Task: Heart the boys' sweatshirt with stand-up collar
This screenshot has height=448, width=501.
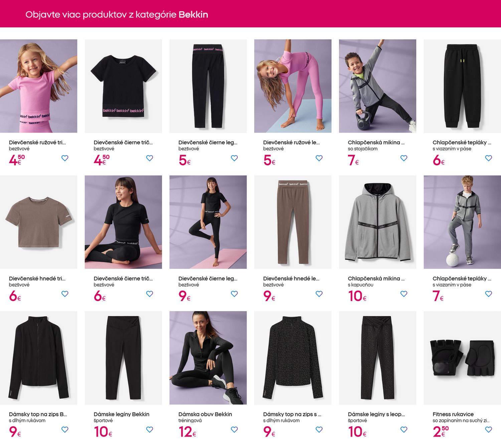Action: click(x=404, y=158)
